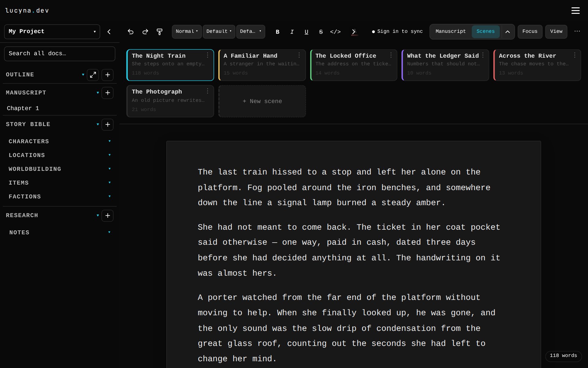Open the three-dot overflow menu in toolbar
Viewport: 588px width, 368px height.
(x=577, y=31)
